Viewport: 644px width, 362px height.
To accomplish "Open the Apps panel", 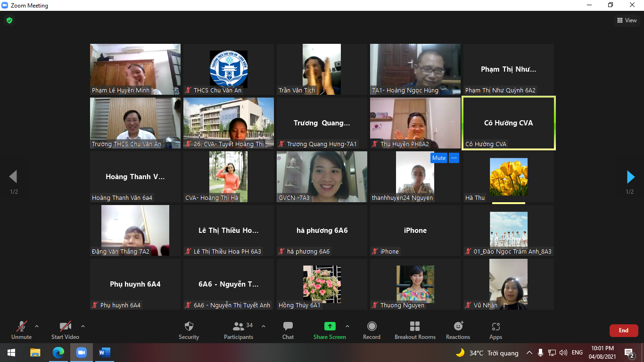I will click(495, 330).
